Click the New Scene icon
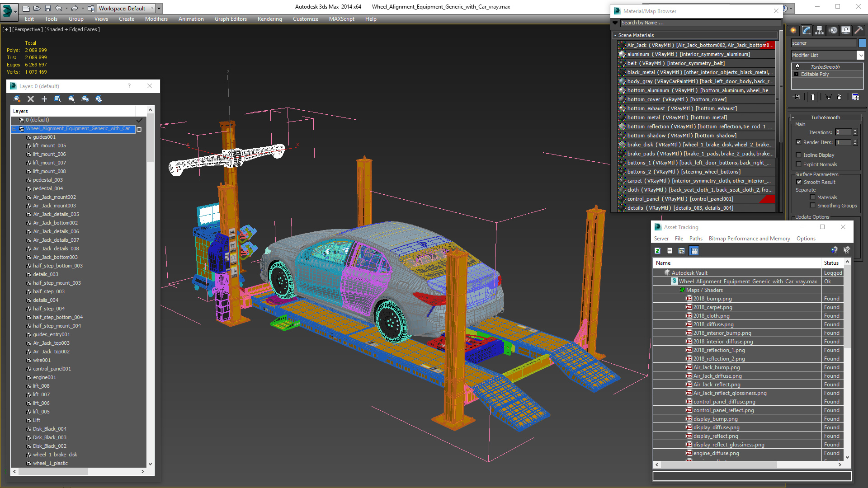The image size is (868, 488). 26,8
